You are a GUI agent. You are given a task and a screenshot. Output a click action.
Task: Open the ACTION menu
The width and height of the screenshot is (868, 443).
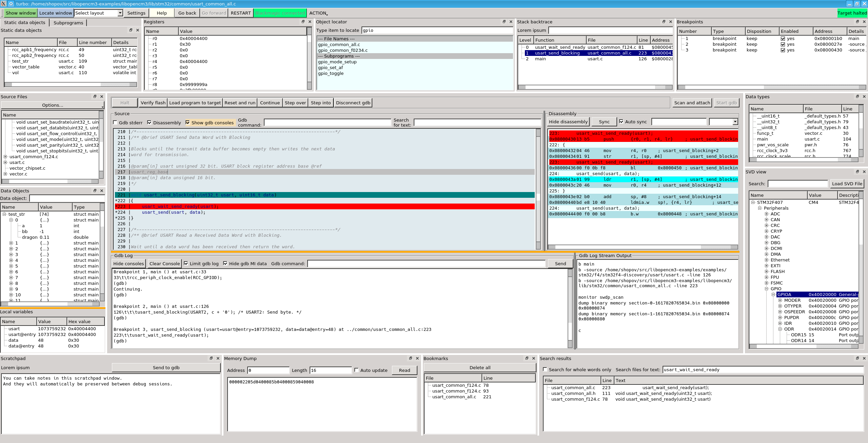click(x=318, y=13)
